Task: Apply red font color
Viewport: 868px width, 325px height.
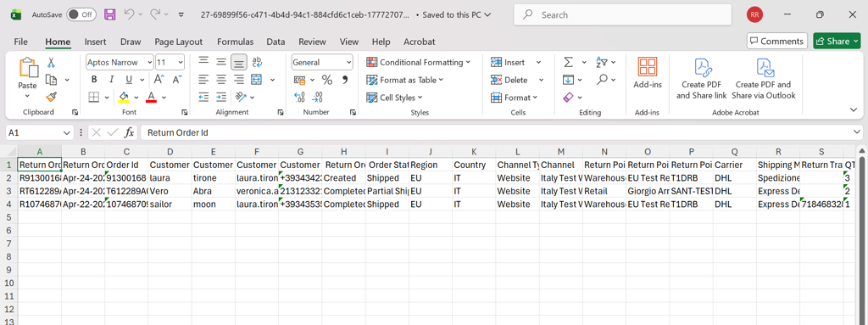Action: click(x=151, y=98)
